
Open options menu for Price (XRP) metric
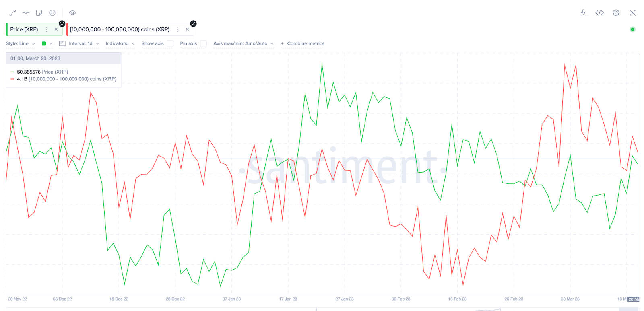tap(46, 29)
